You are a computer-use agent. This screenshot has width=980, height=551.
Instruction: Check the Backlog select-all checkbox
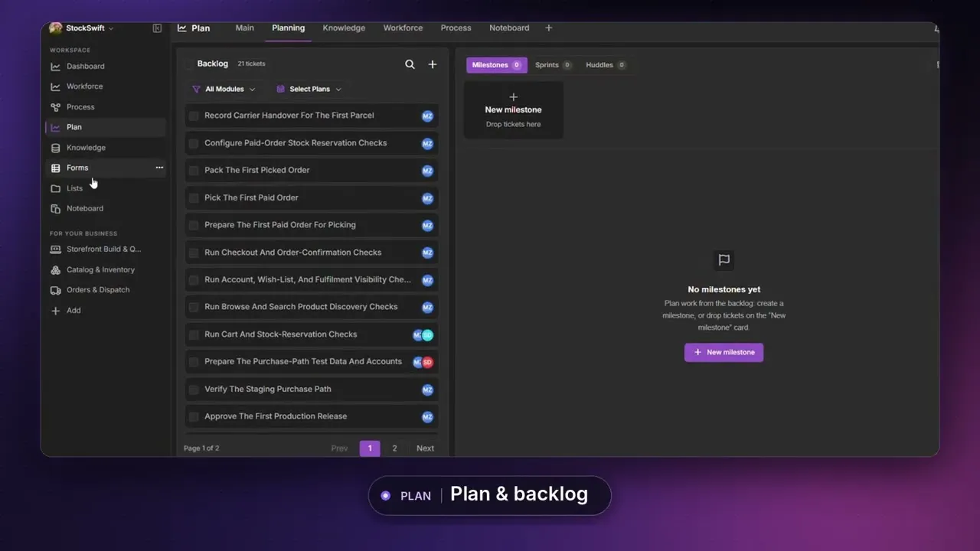pyautogui.click(x=188, y=64)
